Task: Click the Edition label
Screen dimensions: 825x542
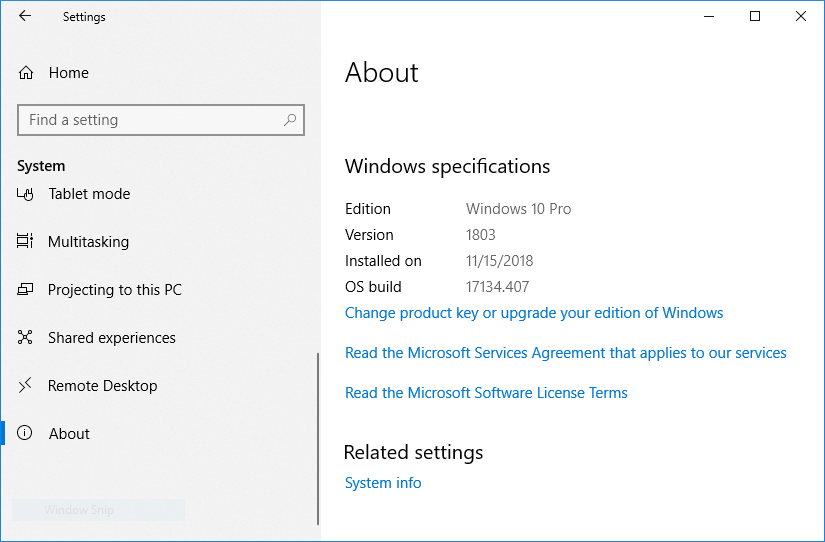Action: tap(368, 209)
